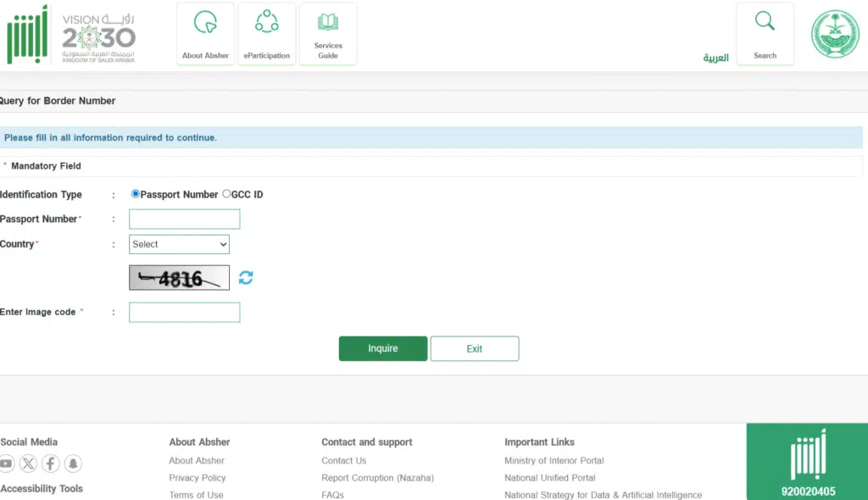Click the Absher logo in top left
The image size is (868, 500).
click(x=27, y=36)
